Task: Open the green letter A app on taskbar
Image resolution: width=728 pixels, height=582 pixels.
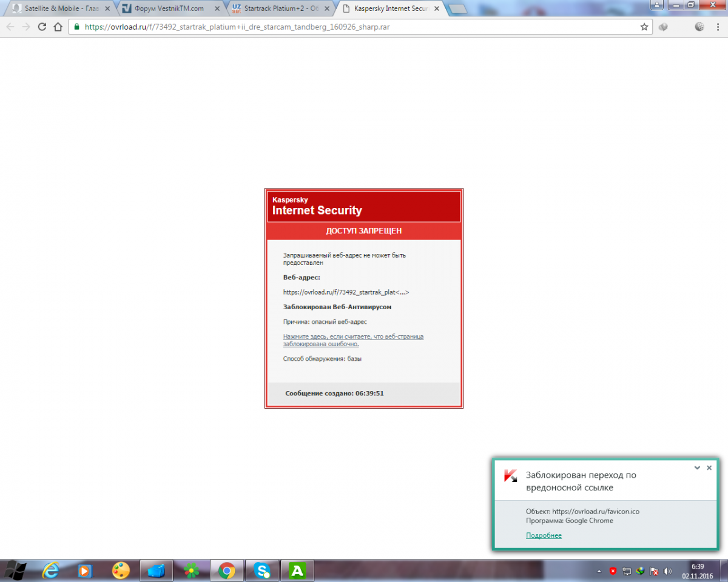Action: [297, 570]
